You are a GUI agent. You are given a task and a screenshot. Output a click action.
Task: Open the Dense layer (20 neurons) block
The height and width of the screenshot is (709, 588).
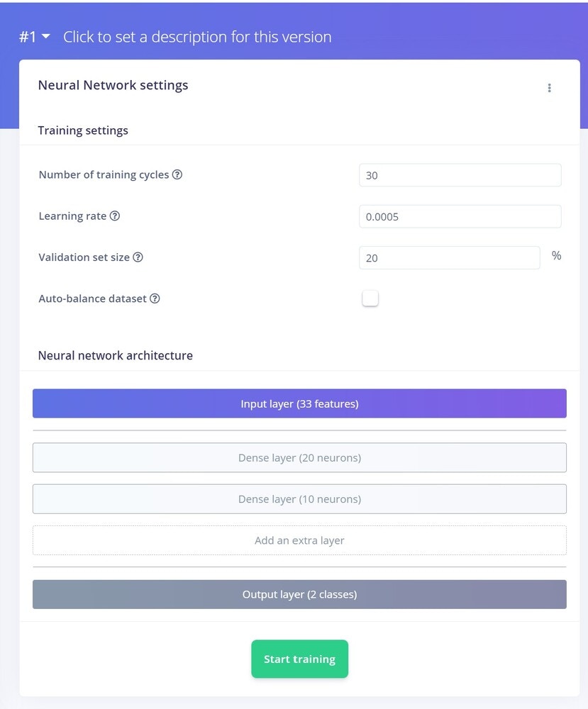pyautogui.click(x=299, y=457)
